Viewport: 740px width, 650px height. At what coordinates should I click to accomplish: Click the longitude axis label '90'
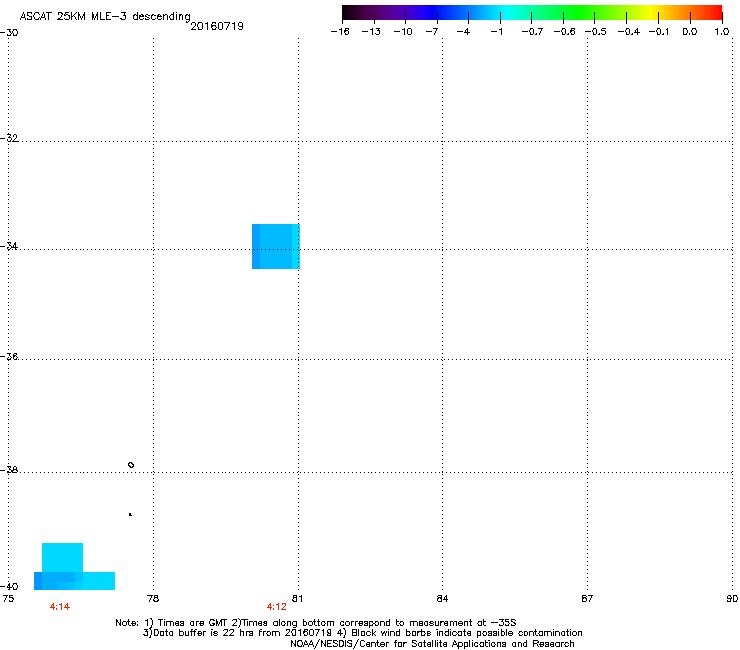[x=732, y=599]
